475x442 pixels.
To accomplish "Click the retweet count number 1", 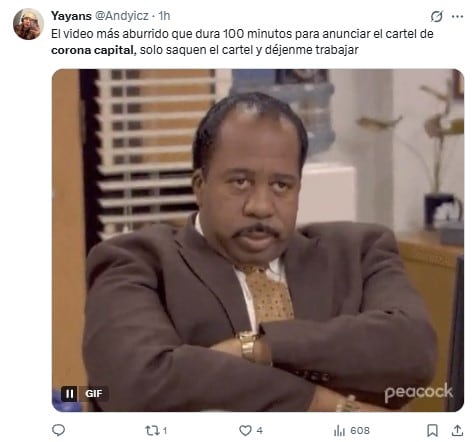I will 165,431.
